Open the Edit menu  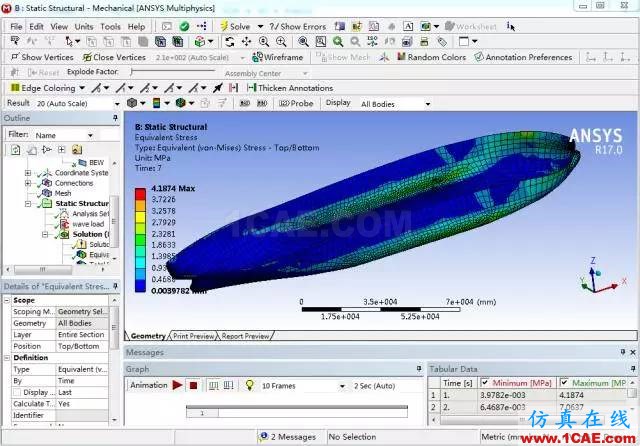point(36,27)
